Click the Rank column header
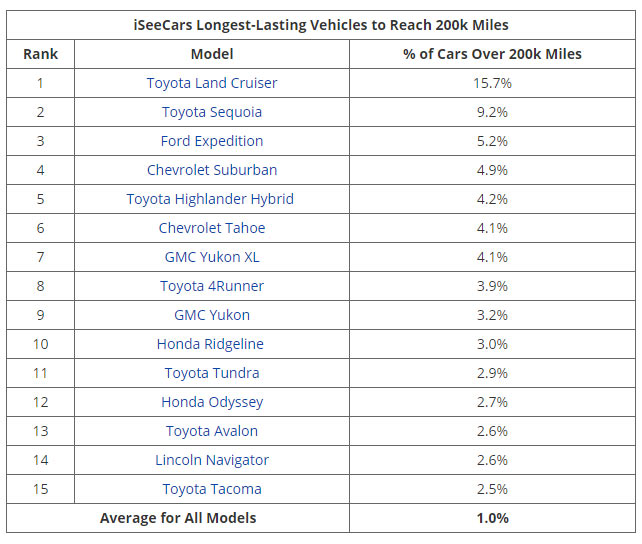This screenshot has height=544, width=642. pos(40,54)
